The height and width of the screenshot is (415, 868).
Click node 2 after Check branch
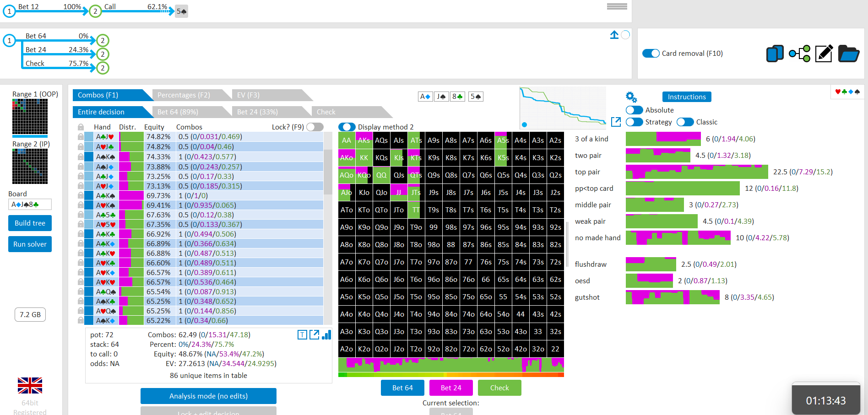[x=103, y=68]
